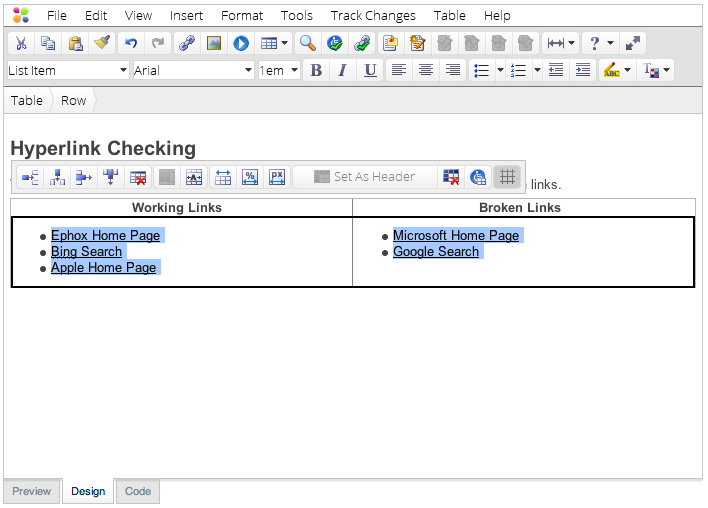Open Find with the magnifying glass icon

coord(307,43)
